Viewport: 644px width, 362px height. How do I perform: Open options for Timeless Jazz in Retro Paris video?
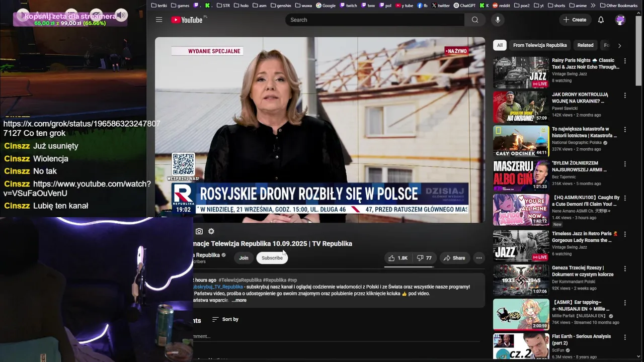pyautogui.click(x=625, y=234)
